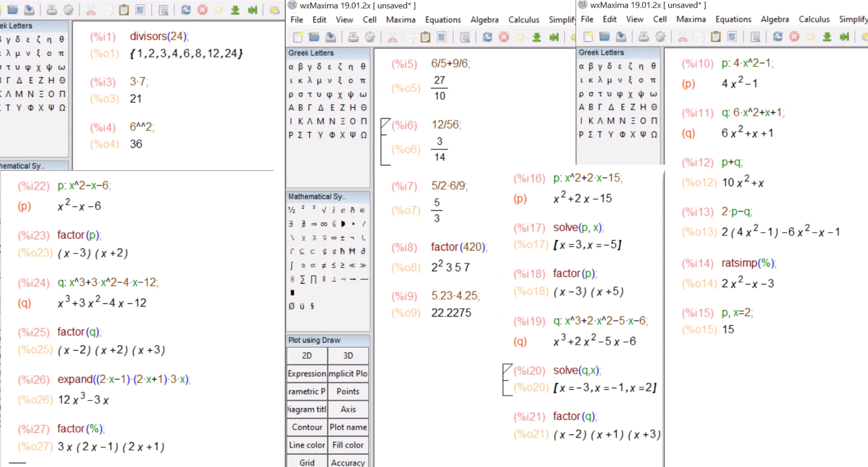Click into the factor(420) input cell
The width and height of the screenshot is (868, 467).
[458, 247]
